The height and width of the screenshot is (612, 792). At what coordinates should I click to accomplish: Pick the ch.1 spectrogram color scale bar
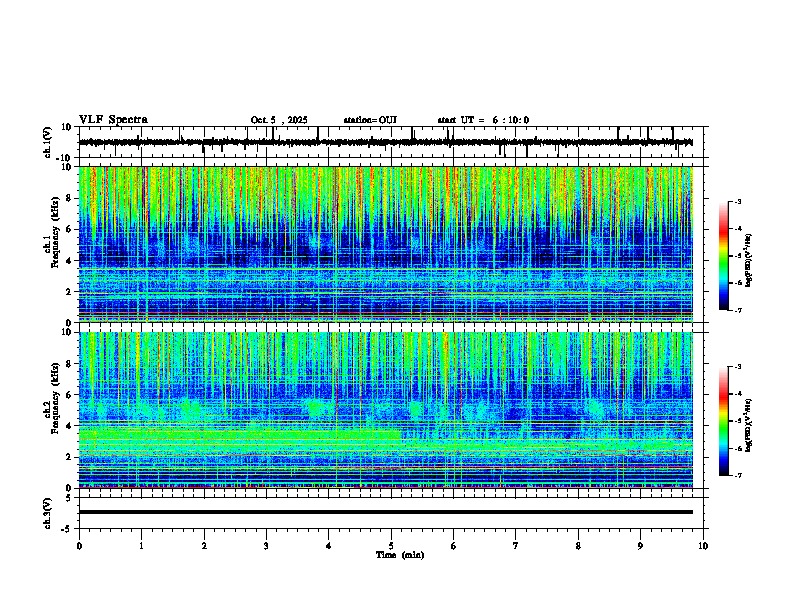click(x=723, y=256)
